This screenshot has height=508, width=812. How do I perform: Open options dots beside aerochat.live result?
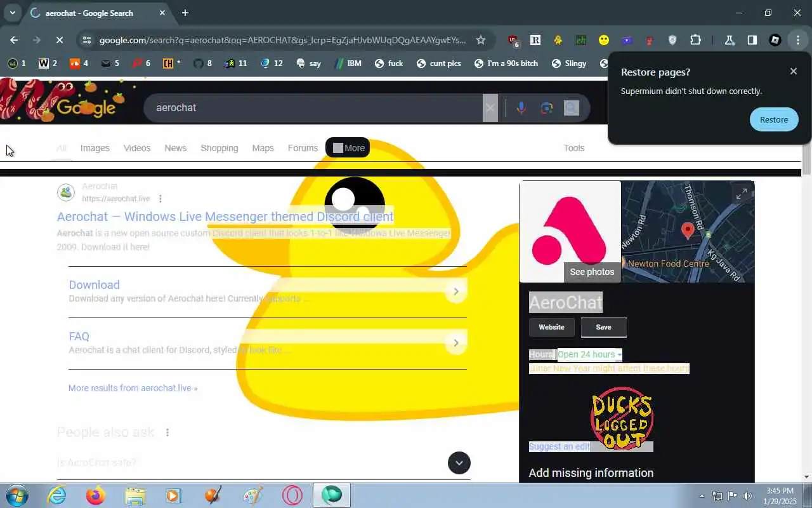click(160, 199)
